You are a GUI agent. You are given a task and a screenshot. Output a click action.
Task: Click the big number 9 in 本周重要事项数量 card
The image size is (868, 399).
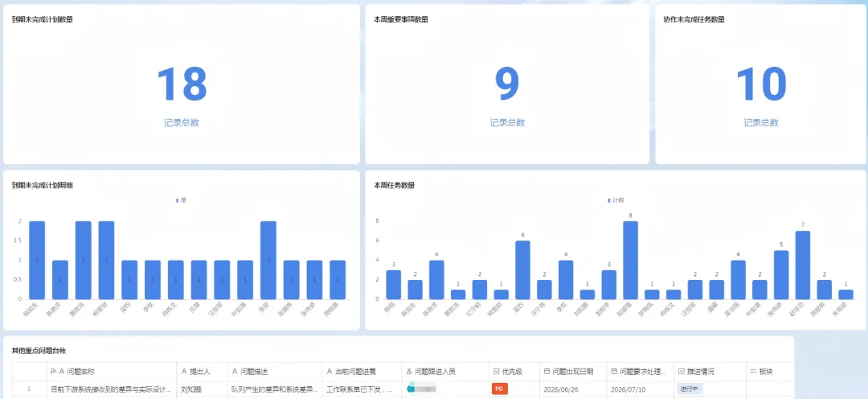click(507, 84)
